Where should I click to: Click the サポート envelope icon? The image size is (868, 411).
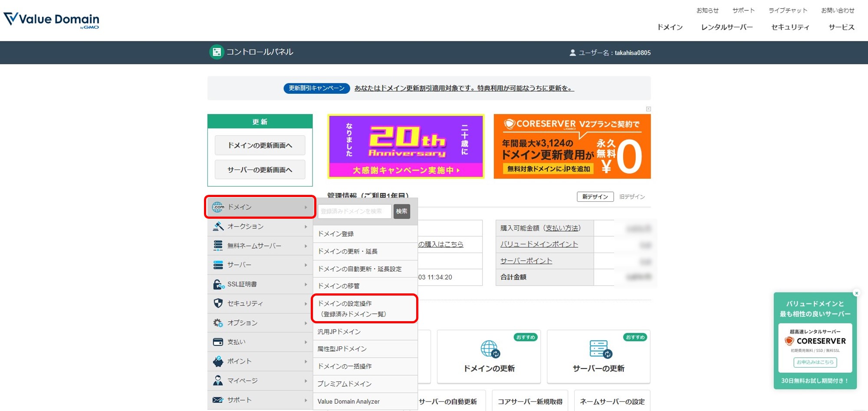[x=217, y=400]
